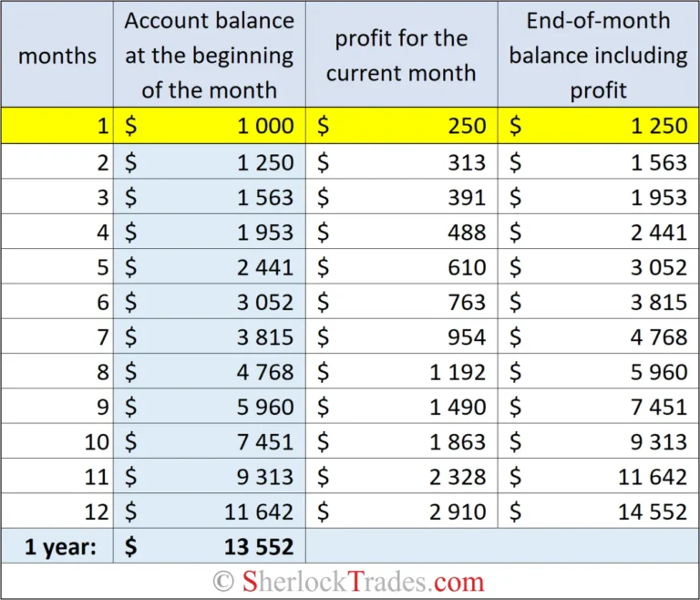Viewport: 700px width, 600px height.
Task: Select the month 7 row number cell
Action: click(57, 336)
